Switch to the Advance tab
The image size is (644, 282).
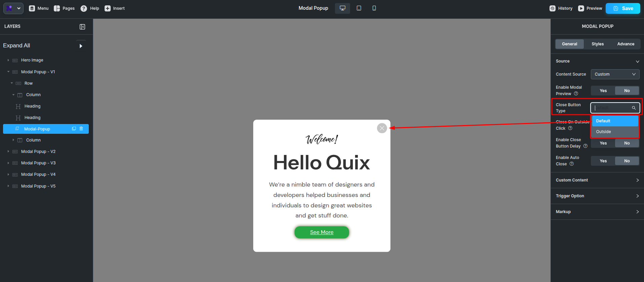coord(626,44)
